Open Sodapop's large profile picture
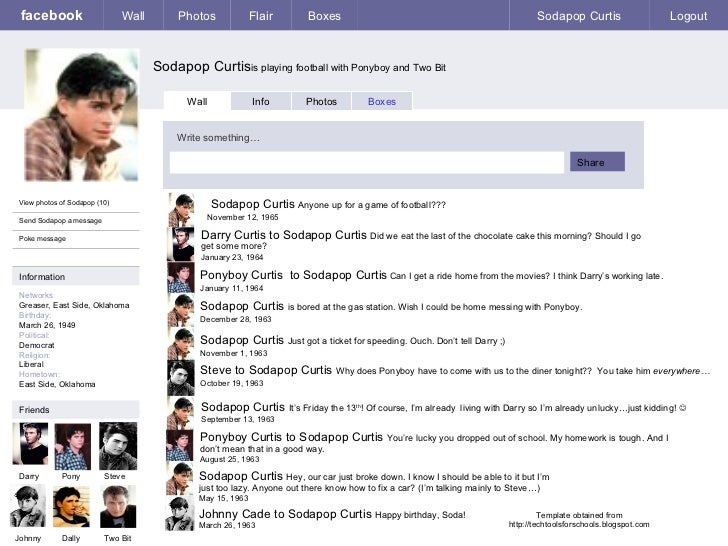The width and height of the screenshot is (728, 546). pos(81,115)
